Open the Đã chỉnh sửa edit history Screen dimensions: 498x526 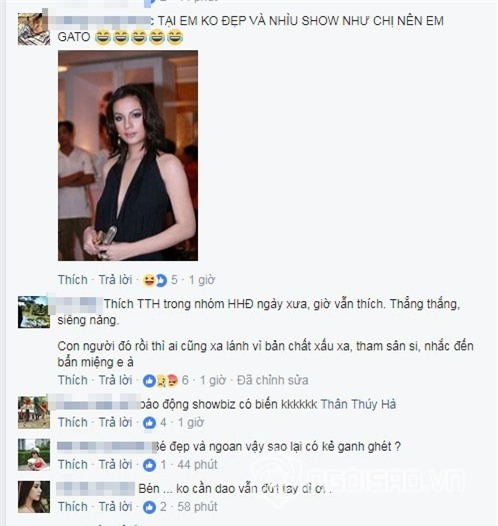tap(273, 380)
